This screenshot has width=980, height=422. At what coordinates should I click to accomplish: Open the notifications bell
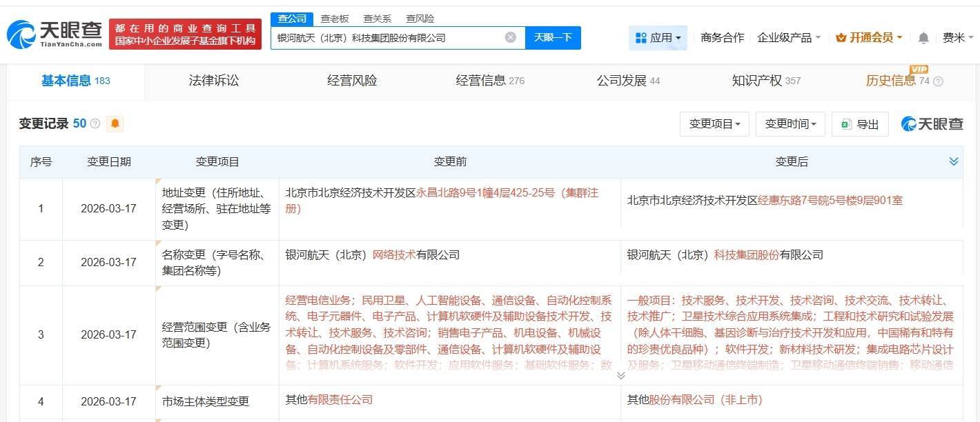(x=923, y=38)
